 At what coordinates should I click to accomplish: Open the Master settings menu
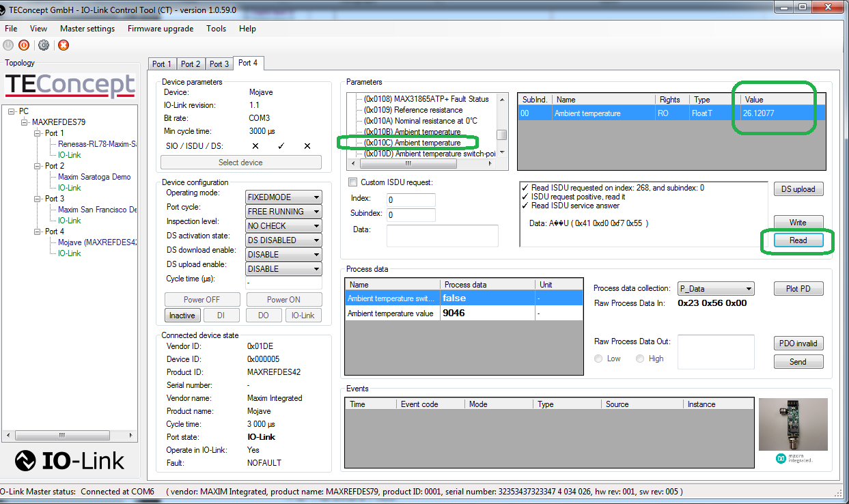[x=87, y=29]
